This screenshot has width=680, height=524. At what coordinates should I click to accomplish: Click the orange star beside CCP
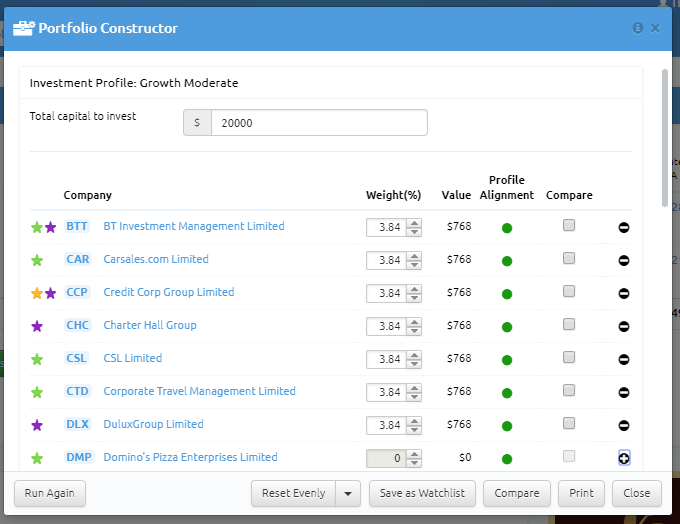point(37,293)
